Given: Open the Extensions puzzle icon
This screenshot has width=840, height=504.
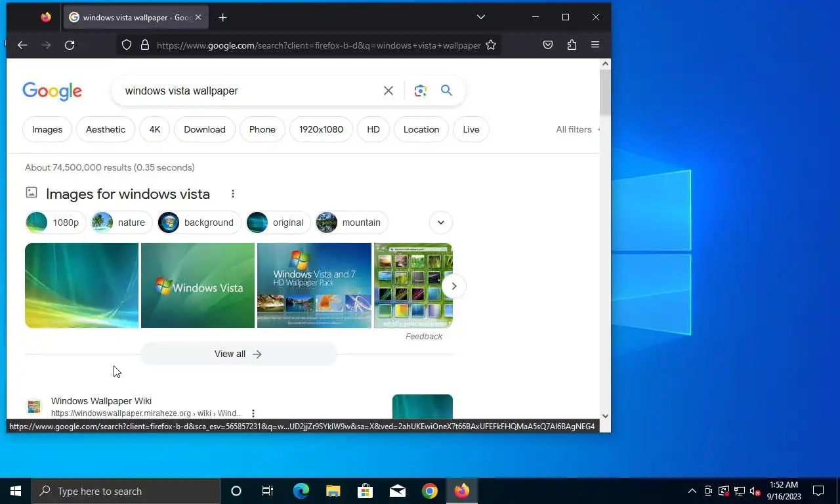Looking at the screenshot, I should coord(572,45).
